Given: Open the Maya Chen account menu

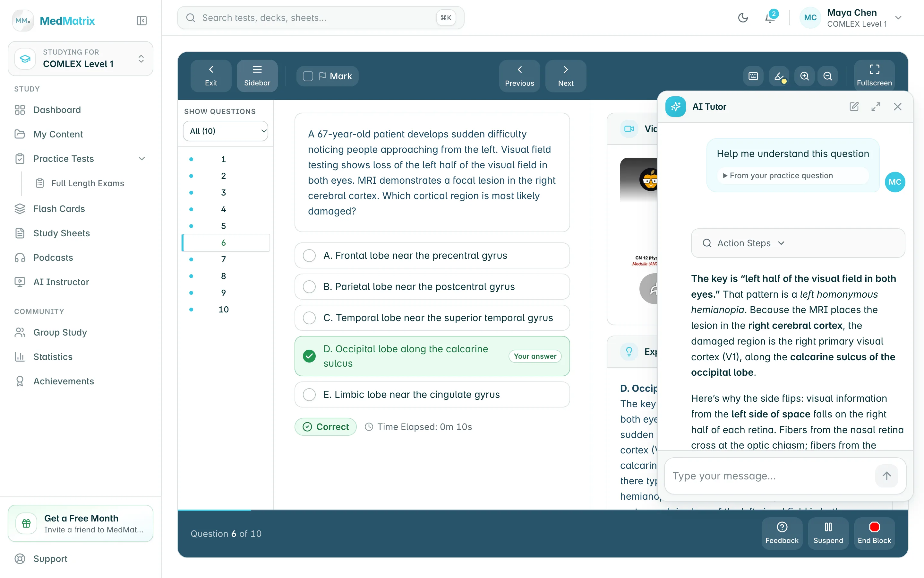Looking at the screenshot, I should [x=851, y=18].
